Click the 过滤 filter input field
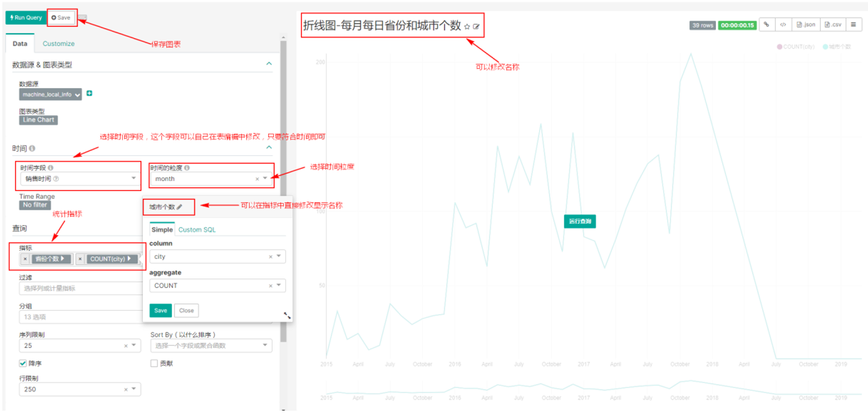Image resolution: width=868 pixels, height=413 pixels. (81, 288)
